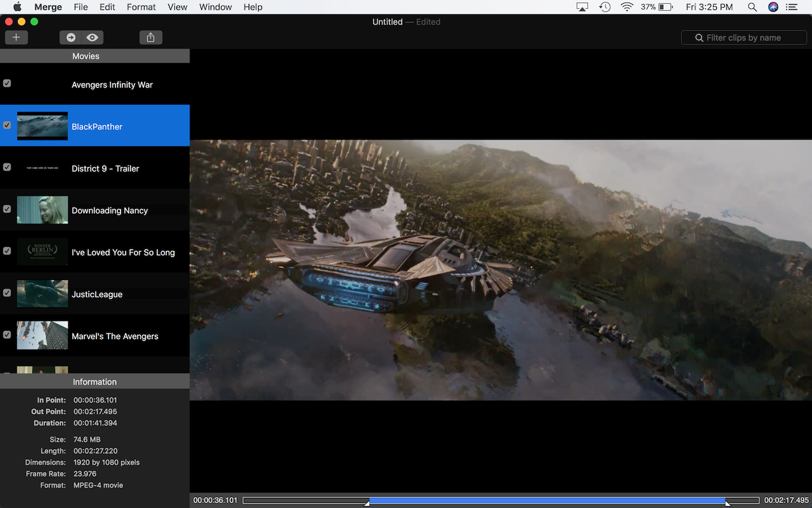Click the Downloading Nancy thumbnail

pyautogui.click(x=43, y=210)
